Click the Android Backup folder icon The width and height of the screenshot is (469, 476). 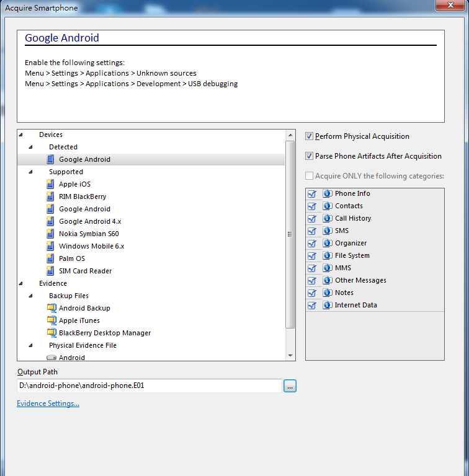pyautogui.click(x=51, y=308)
